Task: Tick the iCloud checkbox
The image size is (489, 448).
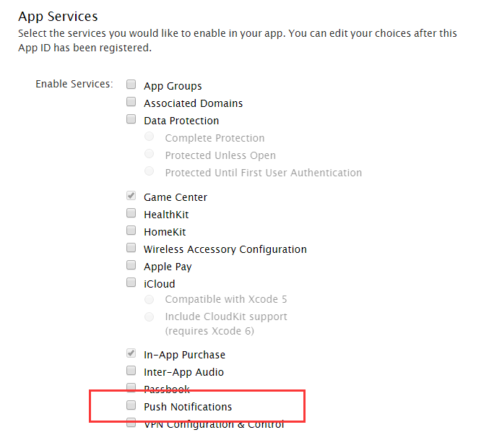Action: click(x=131, y=283)
